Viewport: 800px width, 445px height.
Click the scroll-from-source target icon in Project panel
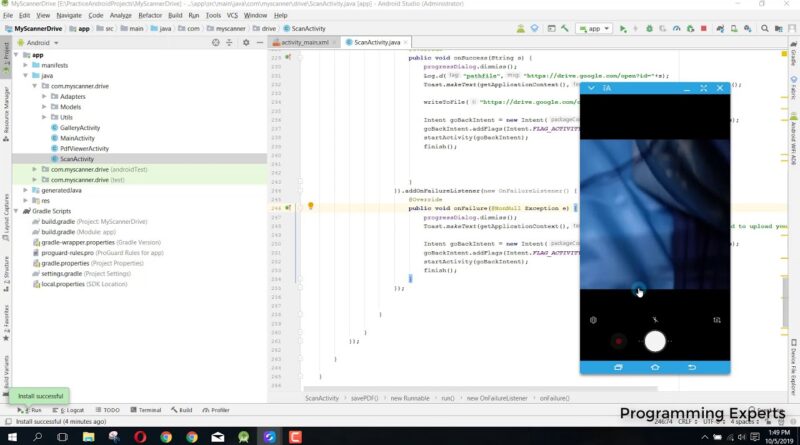pos(215,43)
